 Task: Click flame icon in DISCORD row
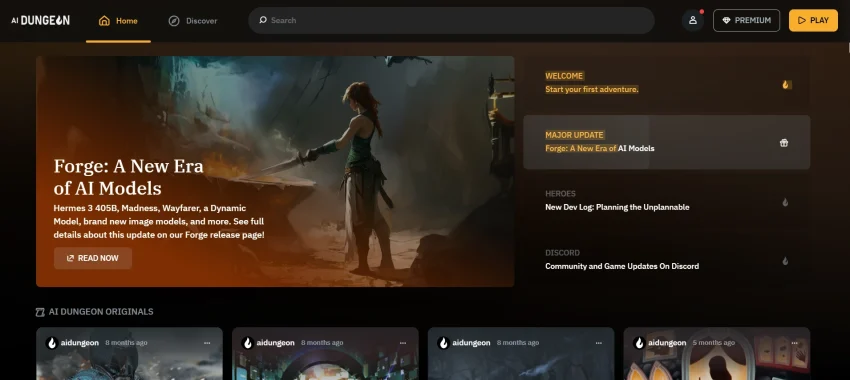785,261
